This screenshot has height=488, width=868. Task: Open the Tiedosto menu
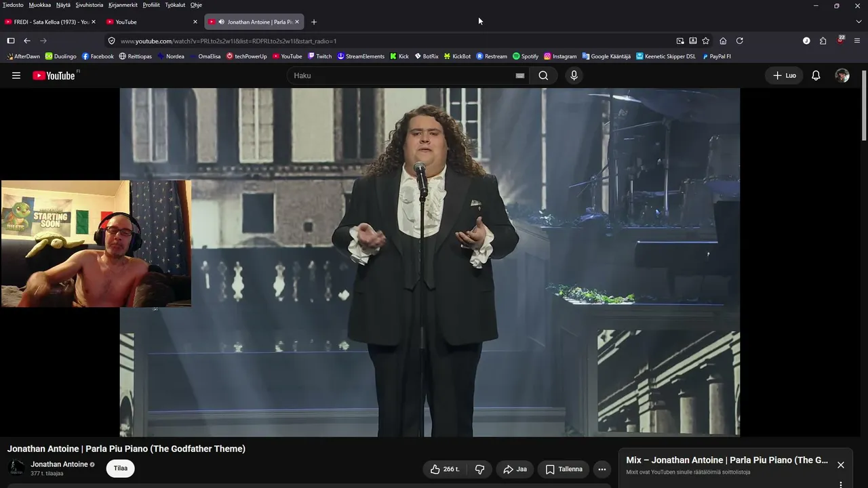13,5
